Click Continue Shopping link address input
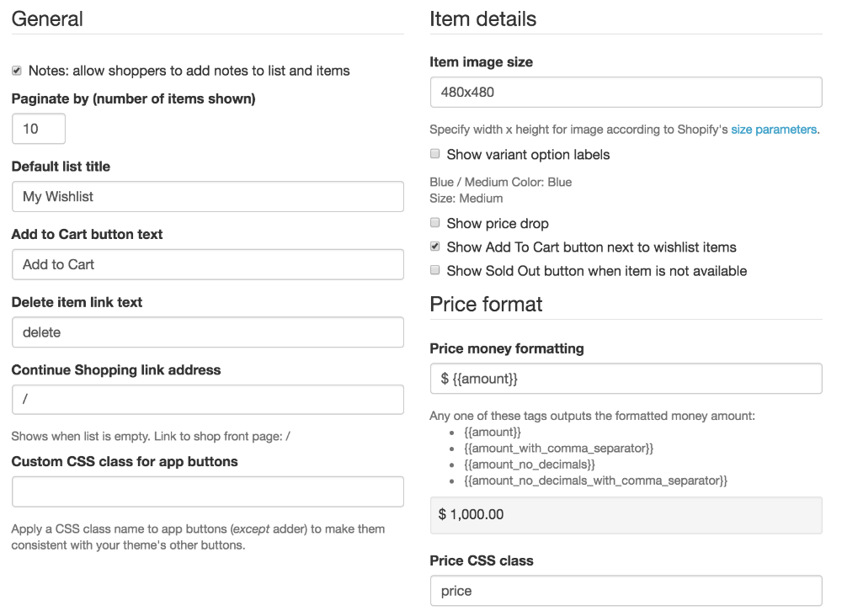 point(207,400)
